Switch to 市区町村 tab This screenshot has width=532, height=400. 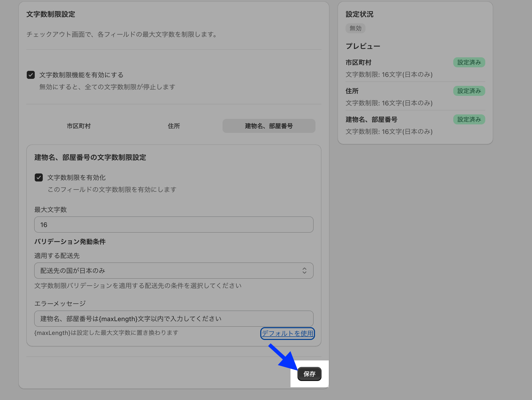click(x=78, y=126)
